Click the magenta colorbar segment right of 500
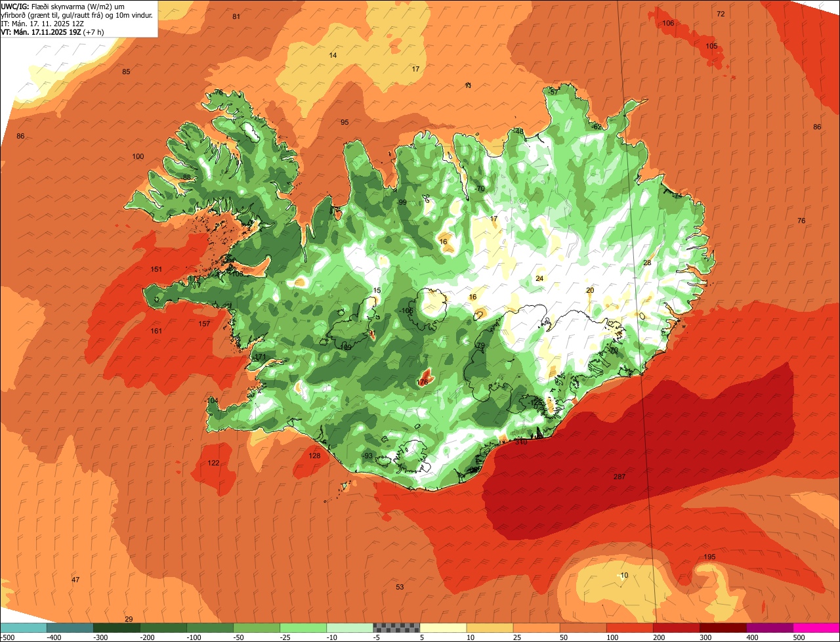Image resolution: width=840 pixels, height=642 pixels. [816, 627]
